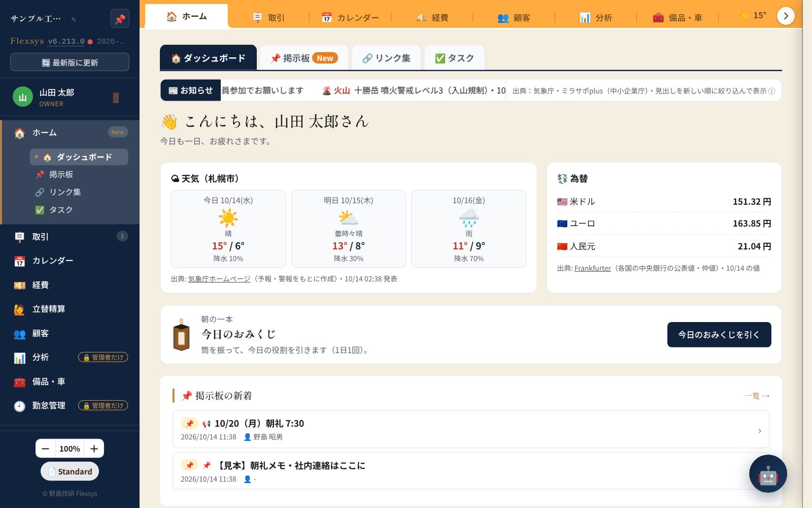812x508 pixels.
Task: Toggle the Standard display mode button
Action: click(x=70, y=471)
